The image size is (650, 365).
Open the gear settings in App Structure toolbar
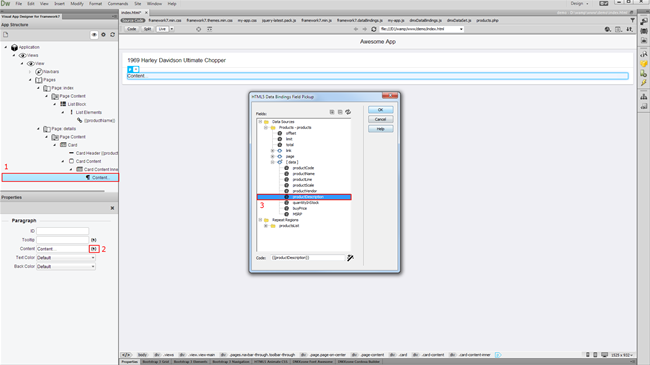[x=104, y=35]
